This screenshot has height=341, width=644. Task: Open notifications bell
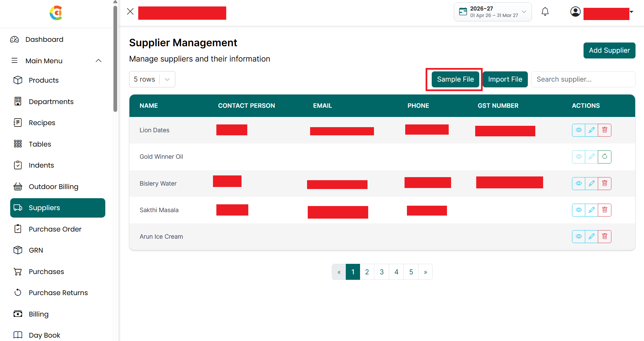[x=545, y=12]
